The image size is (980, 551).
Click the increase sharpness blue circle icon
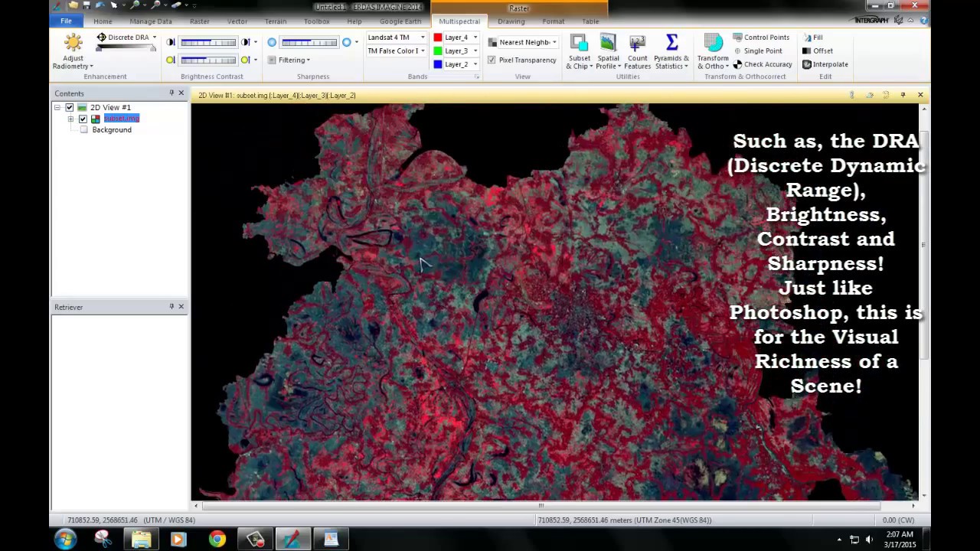tap(347, 42)
